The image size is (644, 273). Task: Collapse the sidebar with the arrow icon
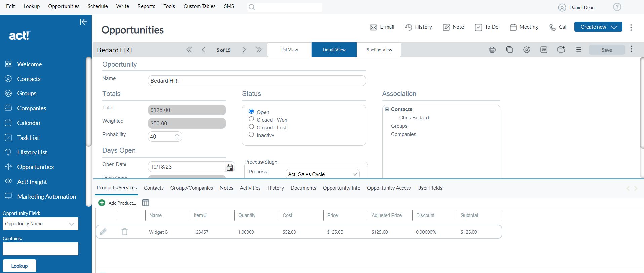84,22
